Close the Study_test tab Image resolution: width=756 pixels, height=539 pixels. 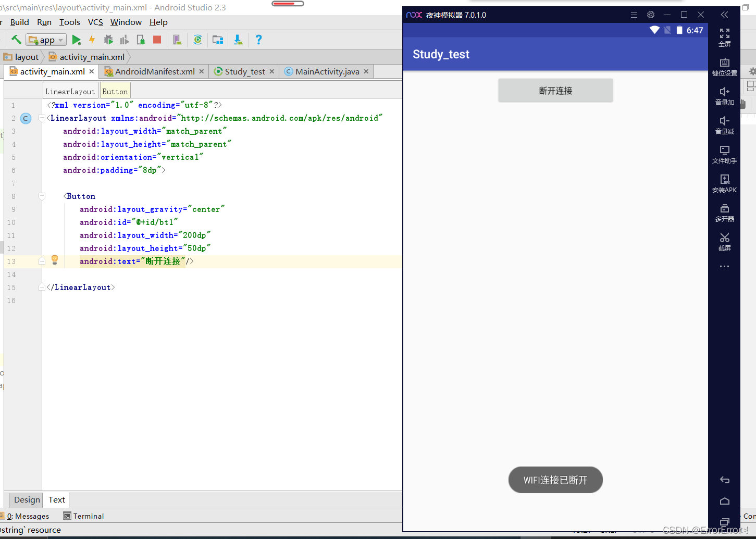pyautogui.click(x=272, y=71)
